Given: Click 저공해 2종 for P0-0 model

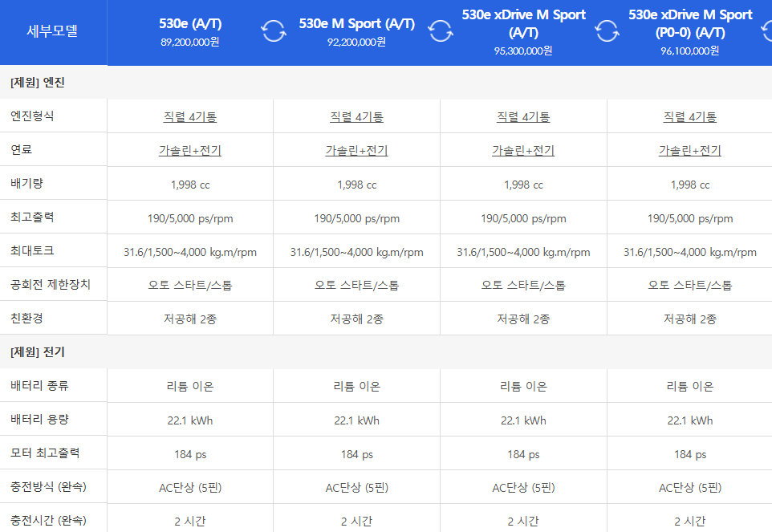Looking at the screenshot, I should tap(690, 319).
